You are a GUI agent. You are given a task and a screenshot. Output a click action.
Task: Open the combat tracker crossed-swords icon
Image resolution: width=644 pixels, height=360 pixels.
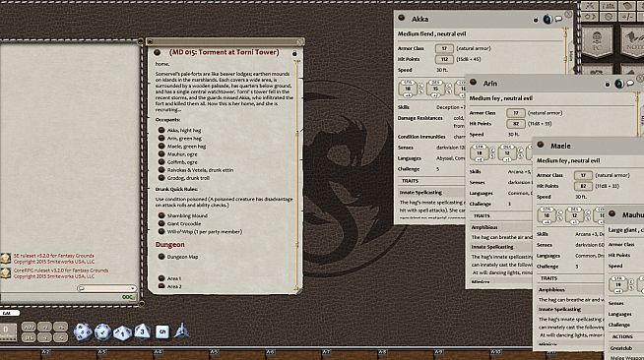591,6
